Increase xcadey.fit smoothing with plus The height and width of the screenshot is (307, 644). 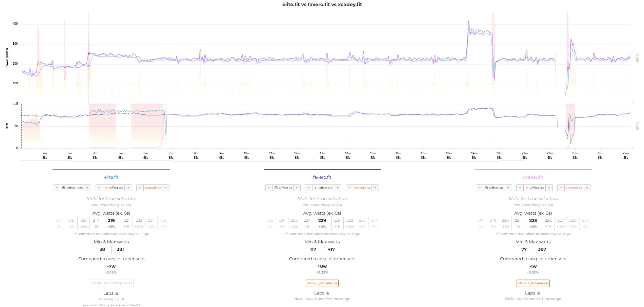pos(587,188)
